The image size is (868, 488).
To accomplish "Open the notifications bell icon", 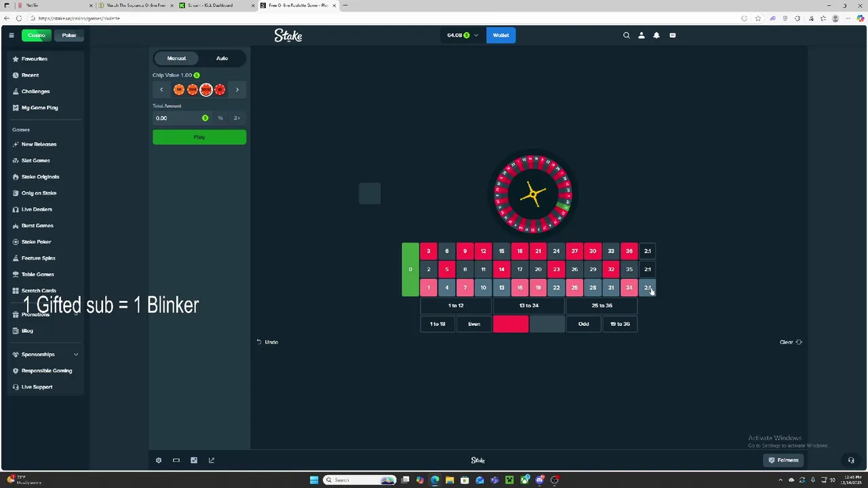I will click(x=656, y=35).
